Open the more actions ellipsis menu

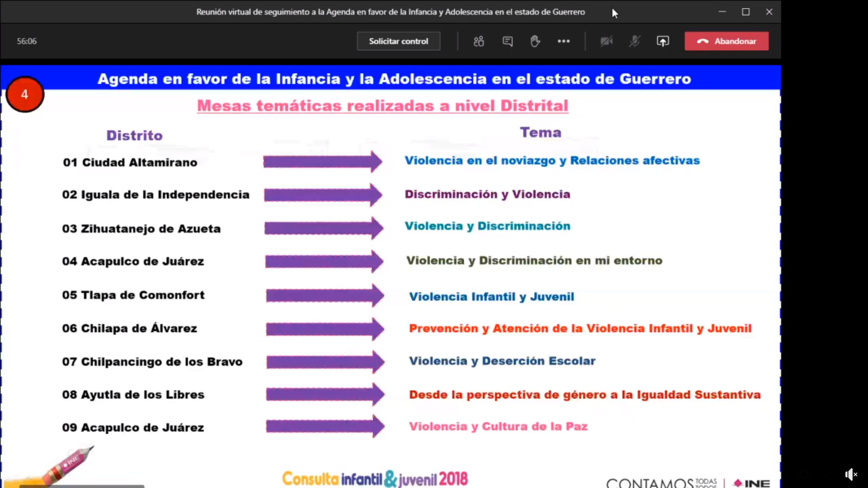click(563, 41)
